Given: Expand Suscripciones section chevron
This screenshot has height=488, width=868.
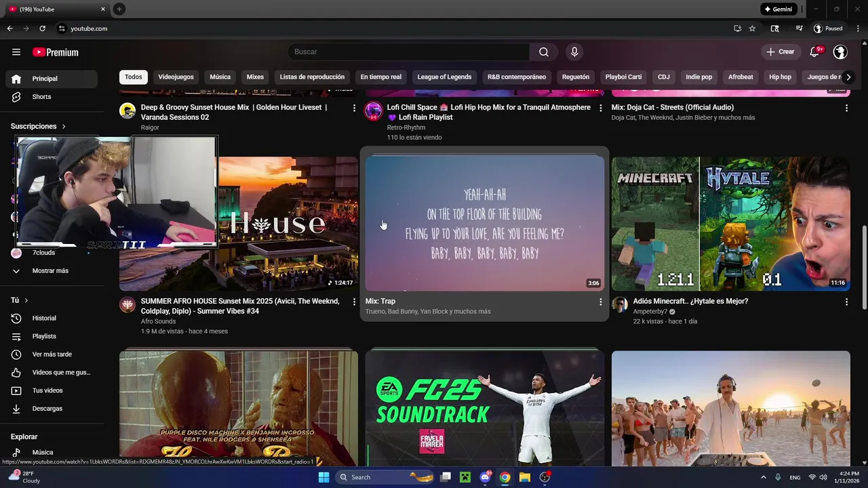Looking at the screenshot, I should click(64, 127).
